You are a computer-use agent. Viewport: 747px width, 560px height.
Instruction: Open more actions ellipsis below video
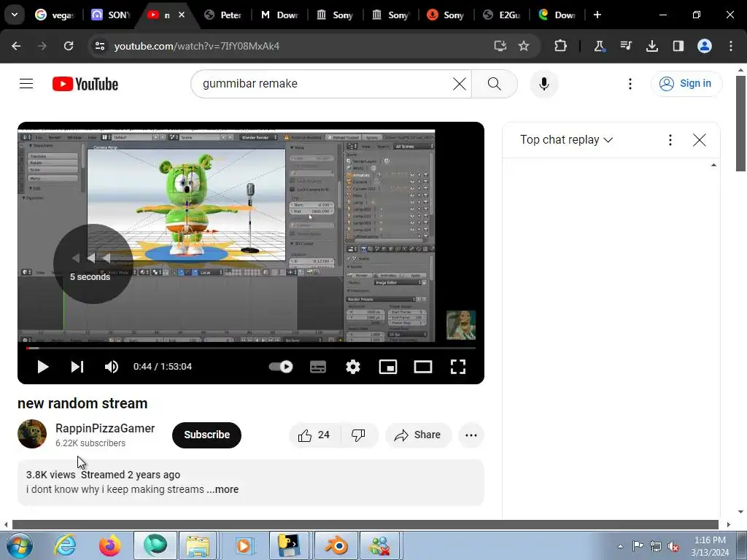[x=471, y=435]
